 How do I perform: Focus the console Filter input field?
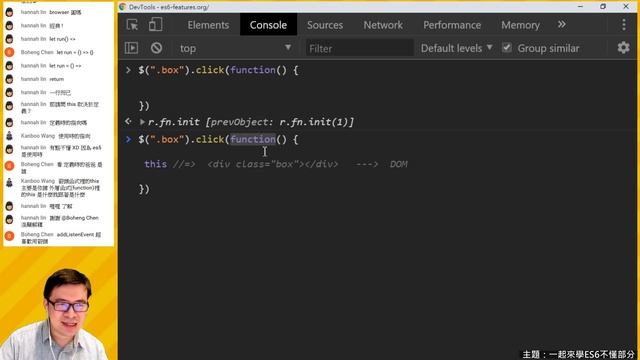(x=360, y=48)
